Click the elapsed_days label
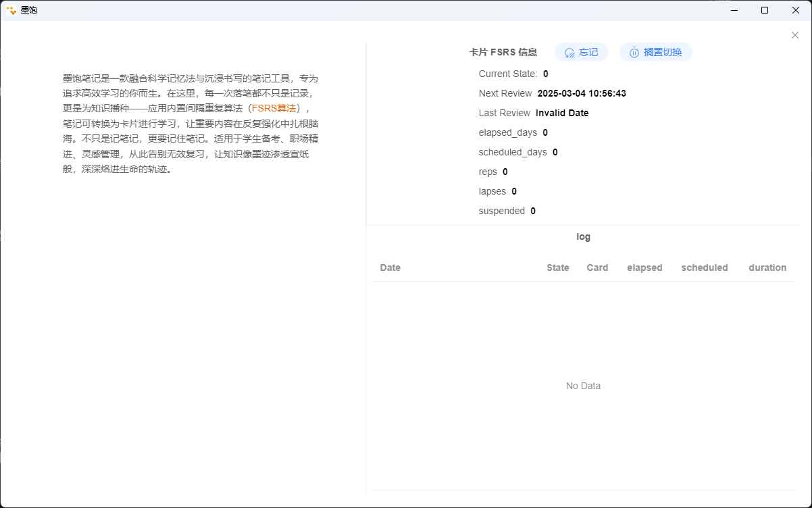 tap(508, 132)
